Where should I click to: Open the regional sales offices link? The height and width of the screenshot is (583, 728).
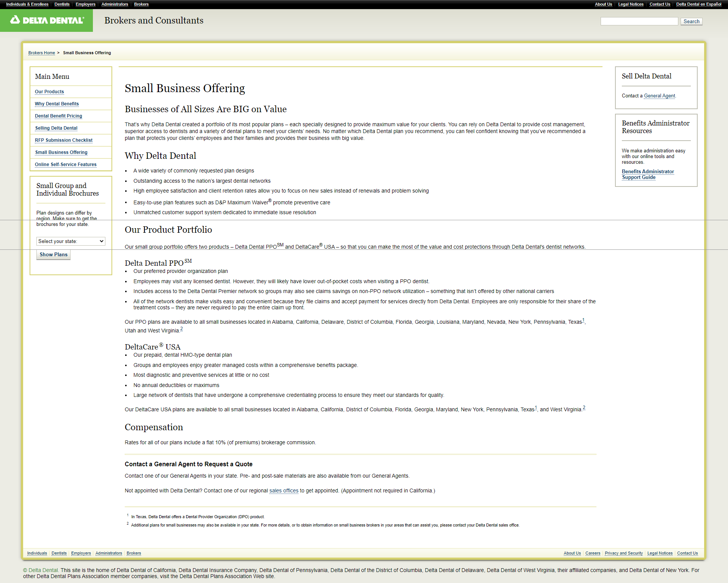point(284,491)
